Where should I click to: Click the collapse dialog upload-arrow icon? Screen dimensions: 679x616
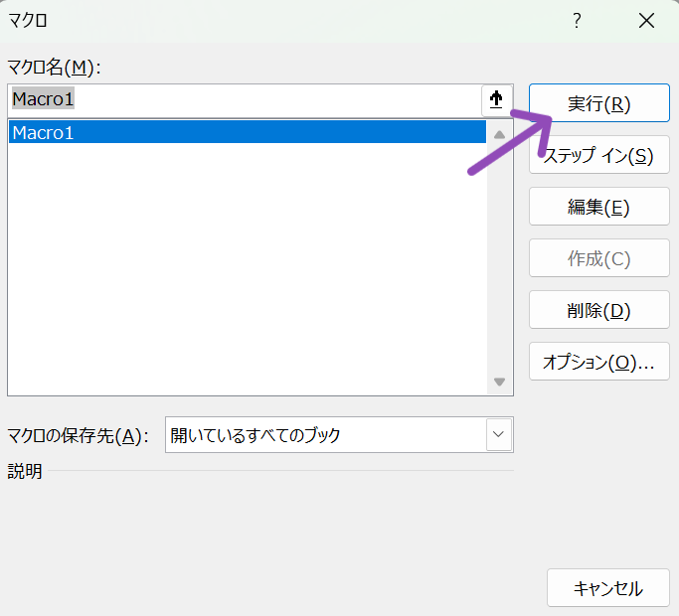497,100
